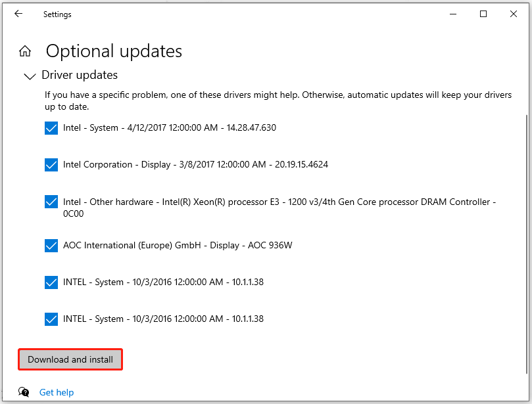Uncheck the Intel Xeon DRAM Controller driver
The height and width of the screenshot is (404, 532).
[51, 202]
